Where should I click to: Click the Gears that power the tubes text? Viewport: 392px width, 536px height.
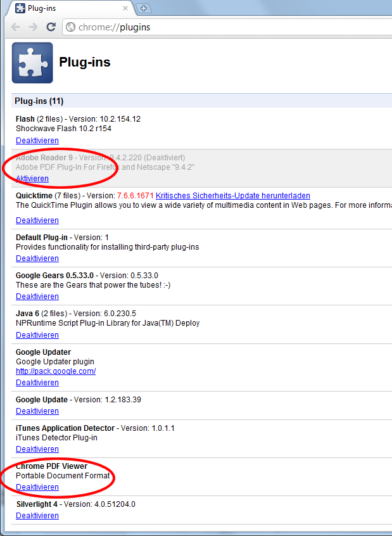pyautogui.click(x=93, y=284)
